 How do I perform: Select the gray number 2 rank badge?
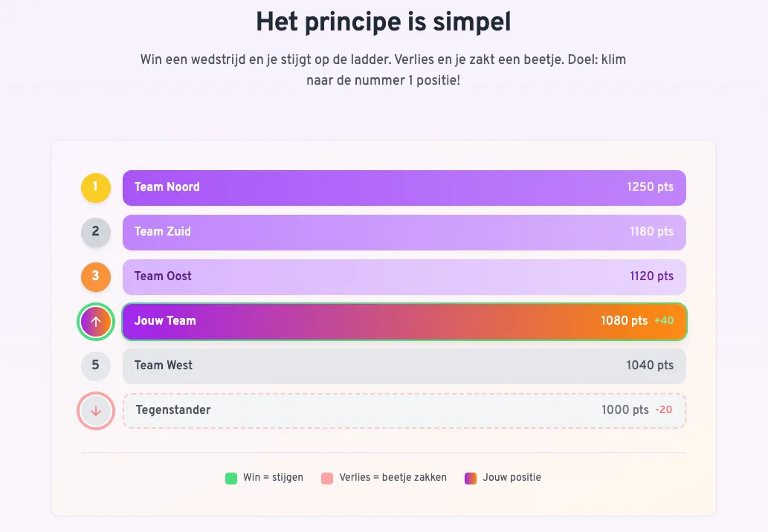tap(95, 232)
